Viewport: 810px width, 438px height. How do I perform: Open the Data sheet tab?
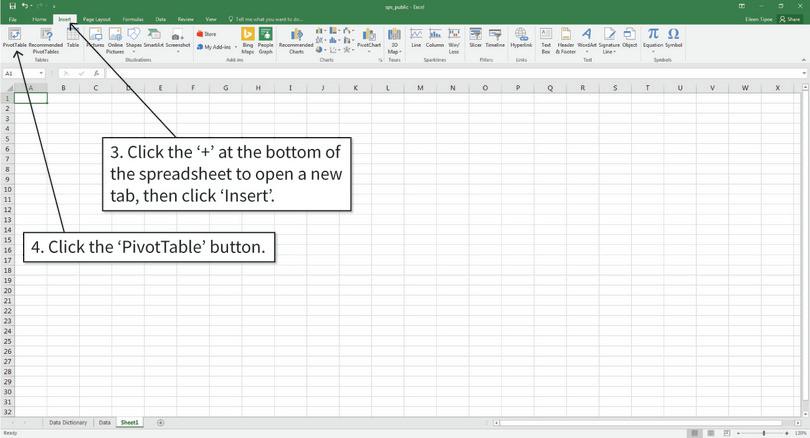coord(105,423)
